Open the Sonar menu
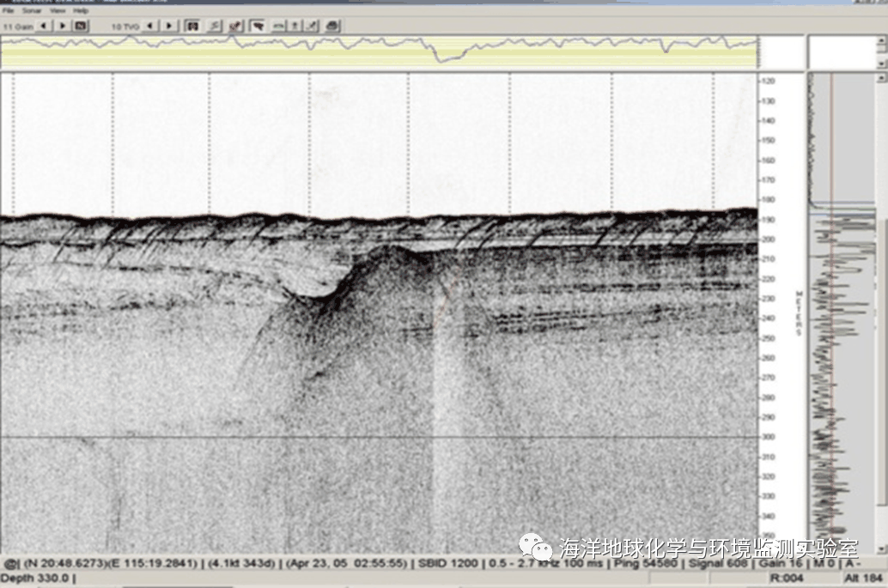This screenshot has height=588, width=888. [30, 11]
